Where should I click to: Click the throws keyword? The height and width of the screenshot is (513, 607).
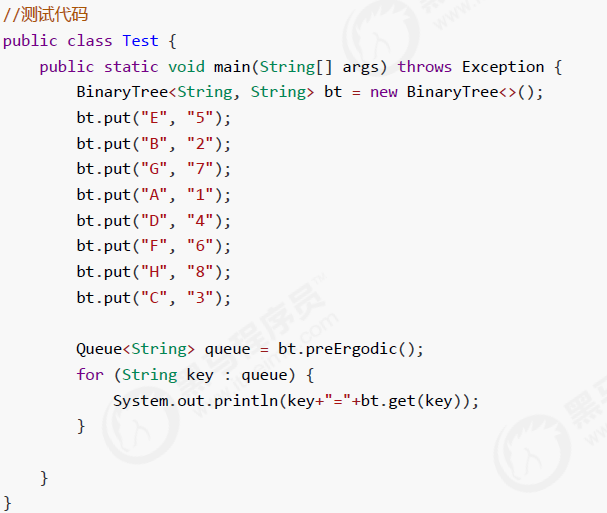coord(424,67)
